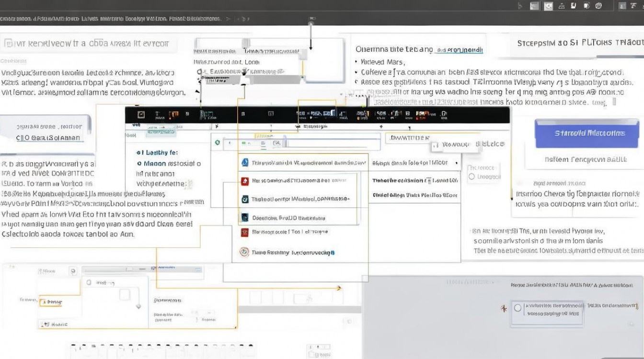Image resolution: width=644 pixels, height=359 pixels.
Task: Open the dropdown field right of address bar
Action: (x=407, y=138)
